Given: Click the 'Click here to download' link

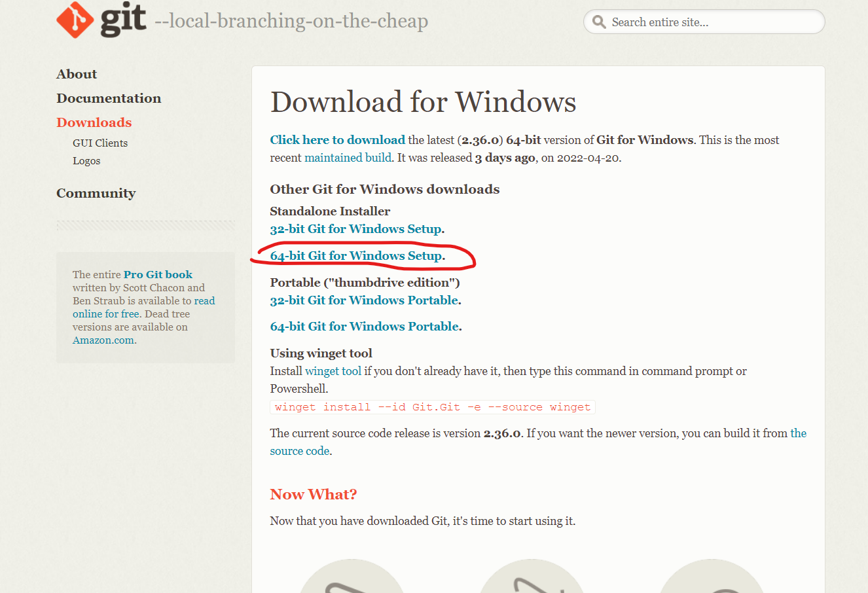Looking at the screenshot, I should (337, 139).
